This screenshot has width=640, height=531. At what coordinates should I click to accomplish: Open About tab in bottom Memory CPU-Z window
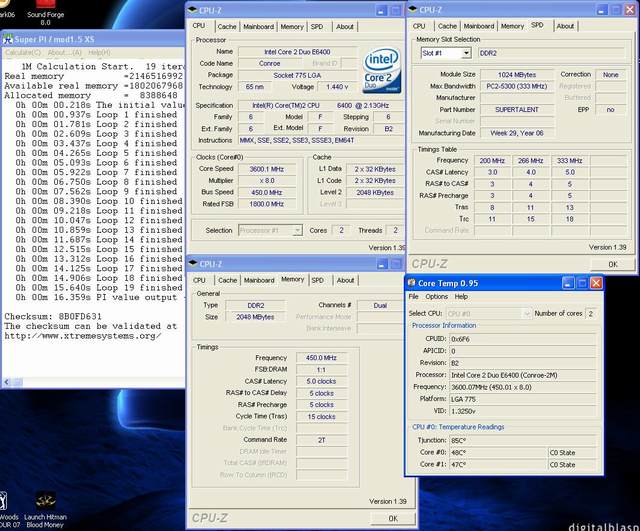(345, 280)
